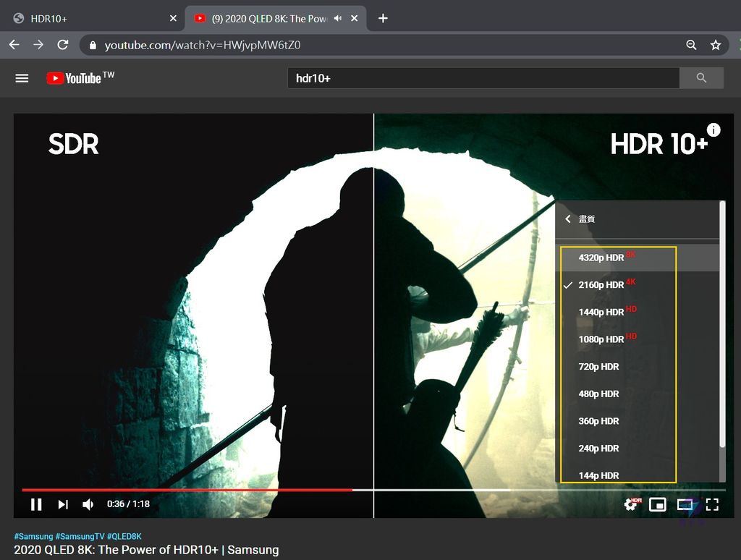Choose 2160p HDR 4K quality
741x560 pixels.
point(637,285)
